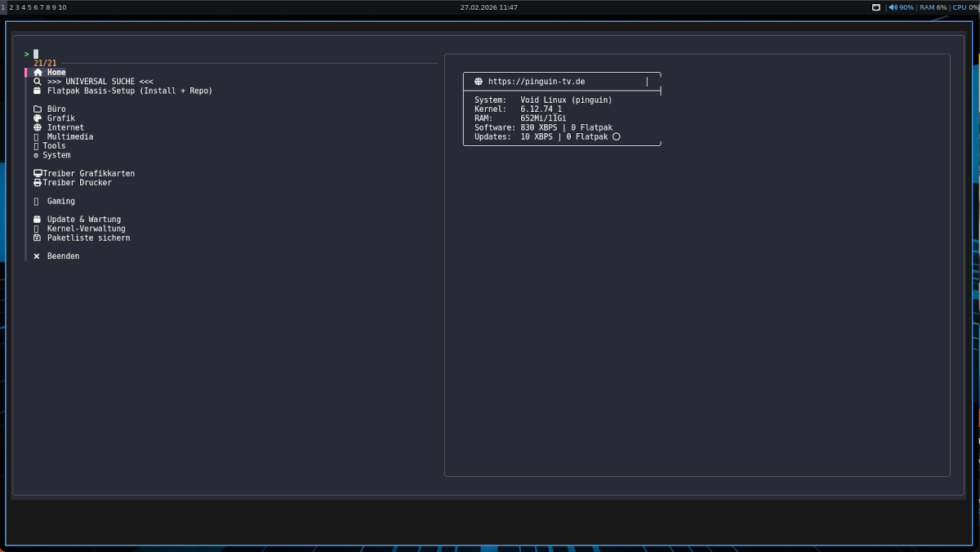Click the 90% volume level indicator
The width and height of the screenshot is (980, 552).
pyautogui.click(x=905, y=7)
